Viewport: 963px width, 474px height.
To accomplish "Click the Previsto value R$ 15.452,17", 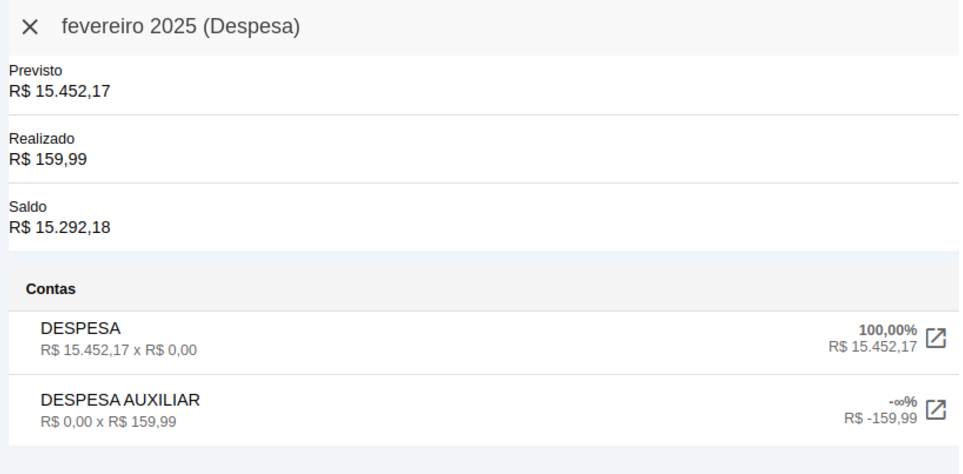I will click(60, 91).
